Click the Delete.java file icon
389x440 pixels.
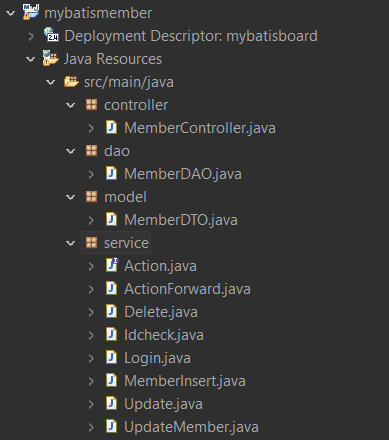[111, 311]
